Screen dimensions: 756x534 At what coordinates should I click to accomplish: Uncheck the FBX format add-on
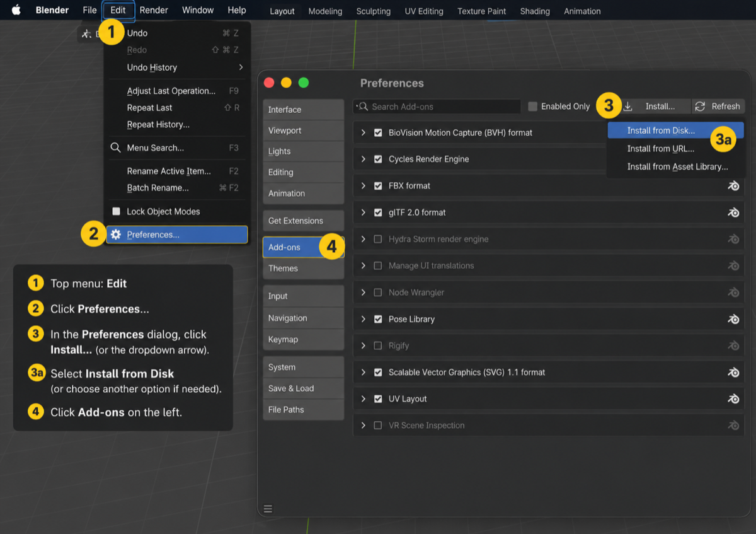pyautogui.click(x=378, y=186)
